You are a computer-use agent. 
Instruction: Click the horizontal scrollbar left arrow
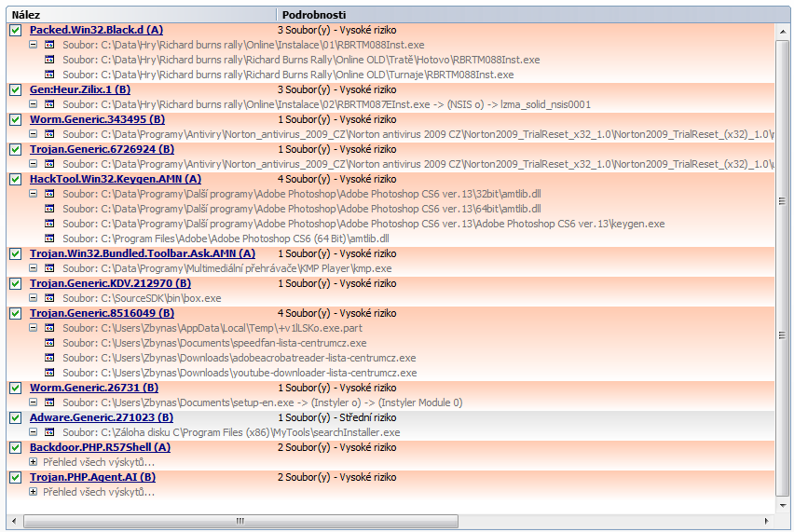tap(14, 521)
